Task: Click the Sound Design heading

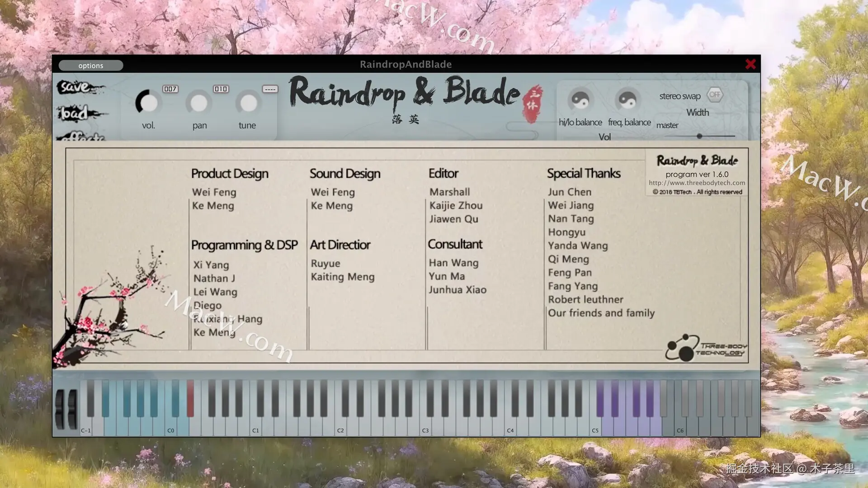Action: coord(345,174)
